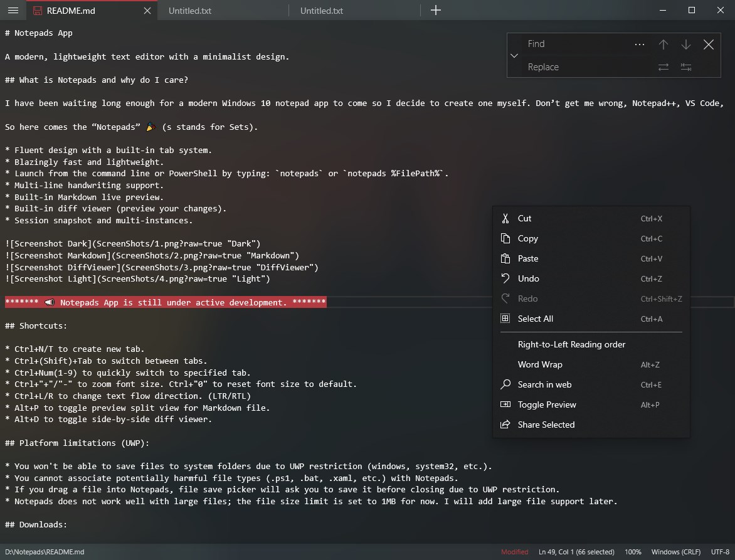Click the 100% zoom level control
This screenshot has width=735, height=560.
(x=633, y=552)
